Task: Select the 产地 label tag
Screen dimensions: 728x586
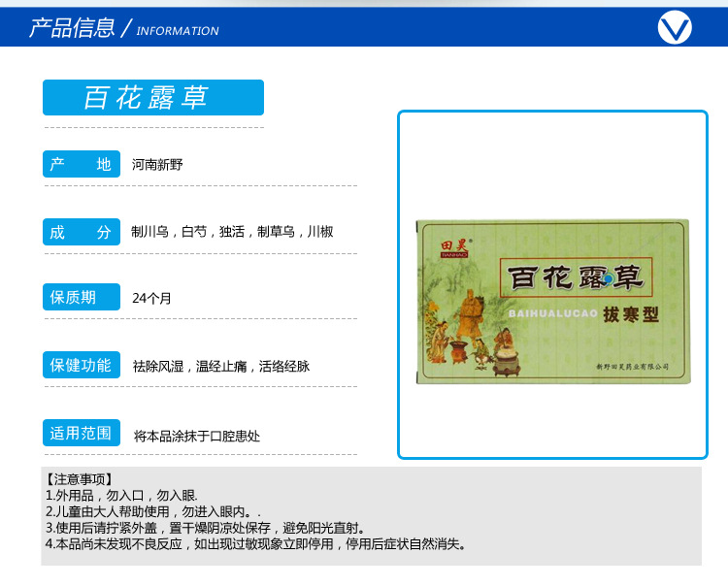Action: [82, 164]
